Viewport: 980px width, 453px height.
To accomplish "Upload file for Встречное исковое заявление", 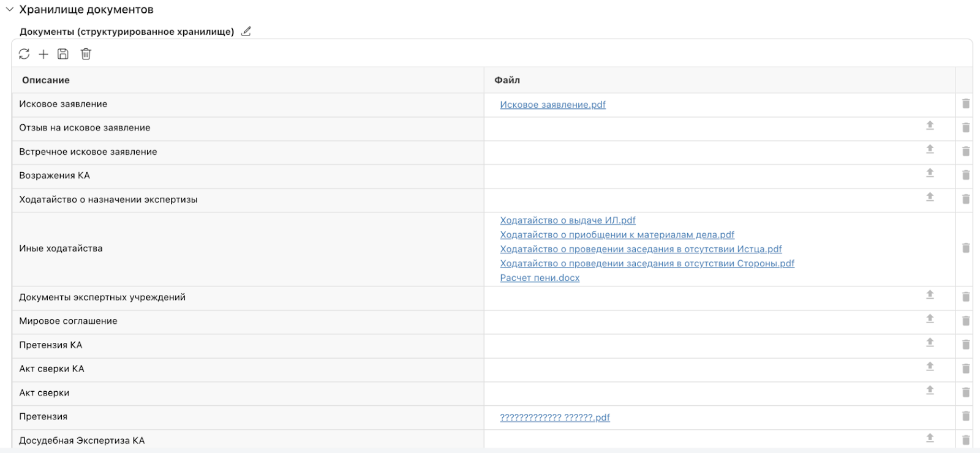I will 930,149.
